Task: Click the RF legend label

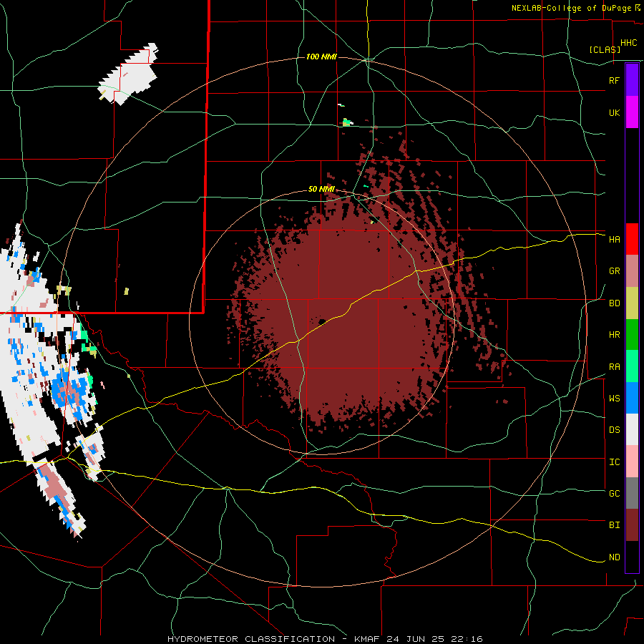Action: click(x=614, y=80)
